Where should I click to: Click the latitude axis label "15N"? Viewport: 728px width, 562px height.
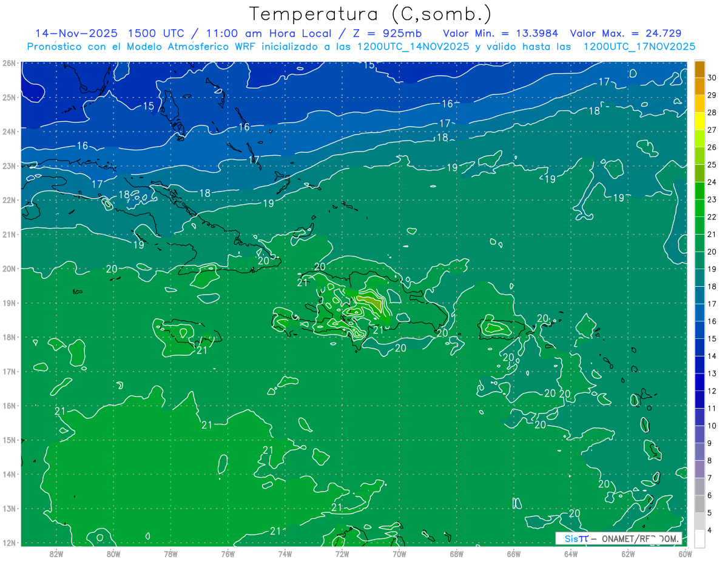pos(9,440)
